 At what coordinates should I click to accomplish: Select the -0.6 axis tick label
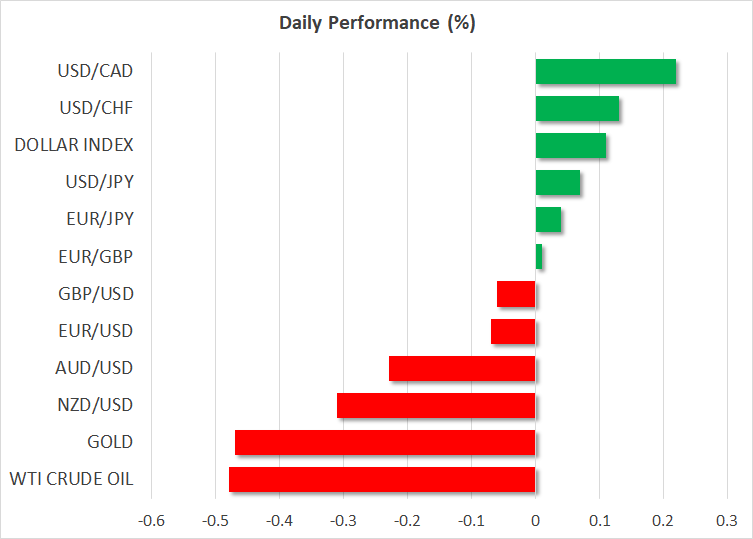tap(150, 520)
